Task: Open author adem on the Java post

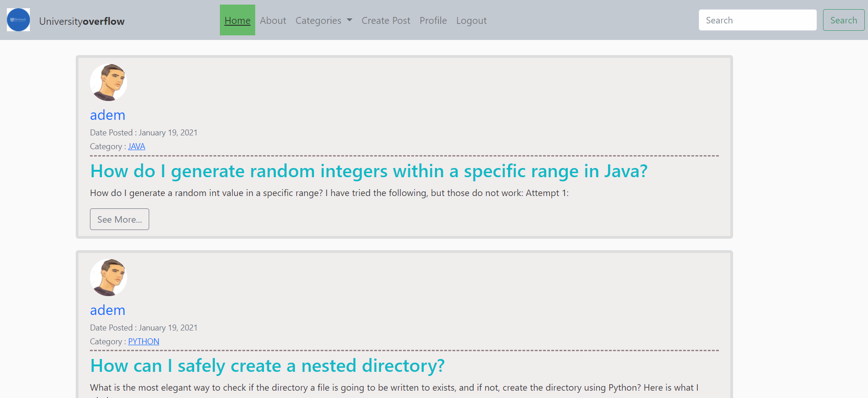Action: coord(107,115)
